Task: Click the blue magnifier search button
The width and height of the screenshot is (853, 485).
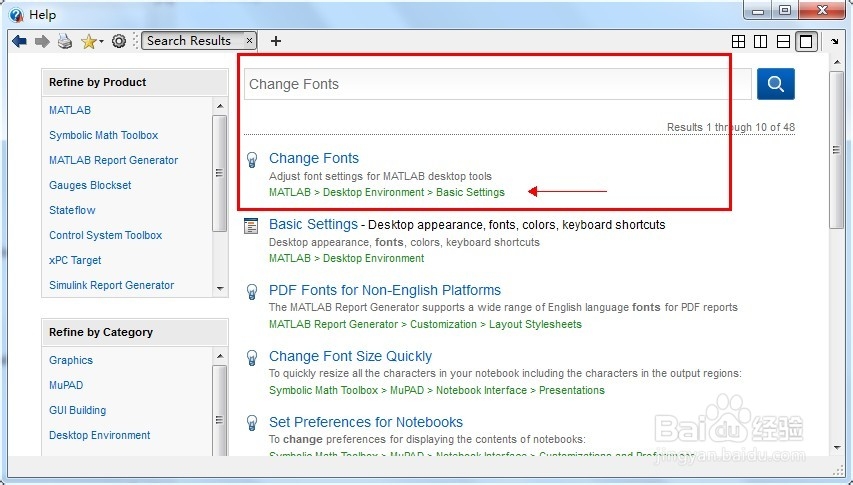Action: pyautogui.click(x=776, y=84)
